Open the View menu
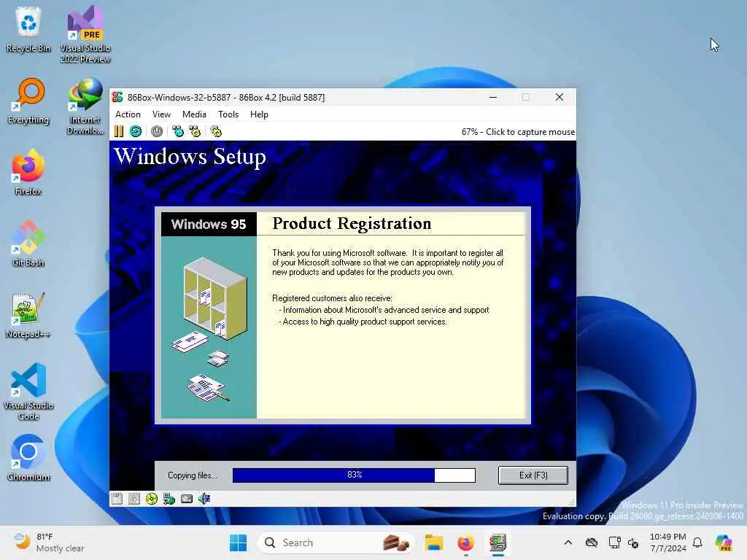 click(161, 114)
